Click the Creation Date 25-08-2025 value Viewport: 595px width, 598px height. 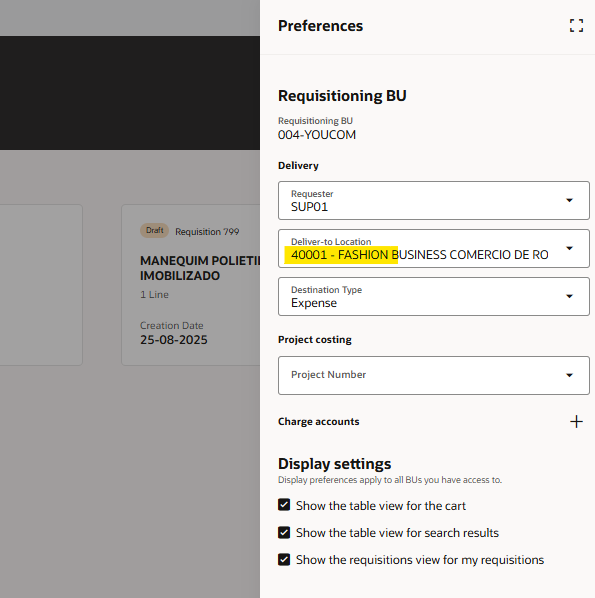point(174,340)
